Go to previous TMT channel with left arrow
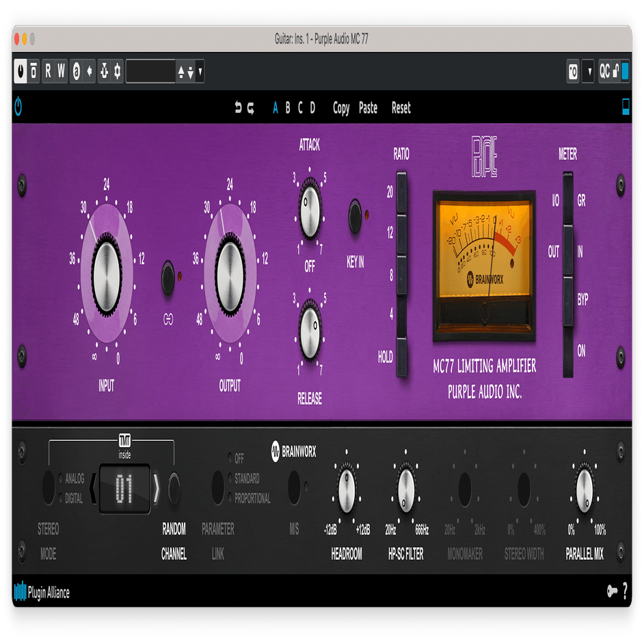 [x=93, y=488]
